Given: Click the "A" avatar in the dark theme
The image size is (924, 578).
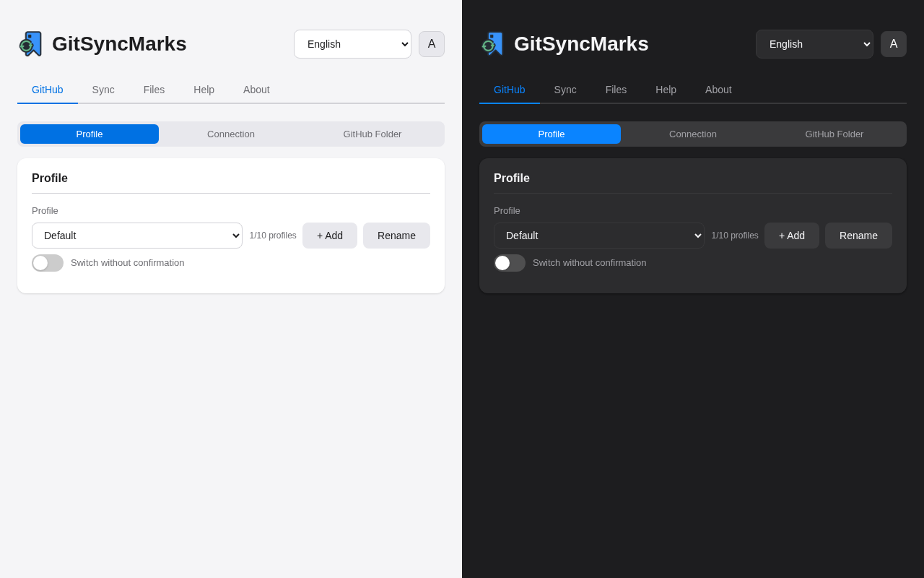Looking at the screenshot, I should [x=894, y=44].
